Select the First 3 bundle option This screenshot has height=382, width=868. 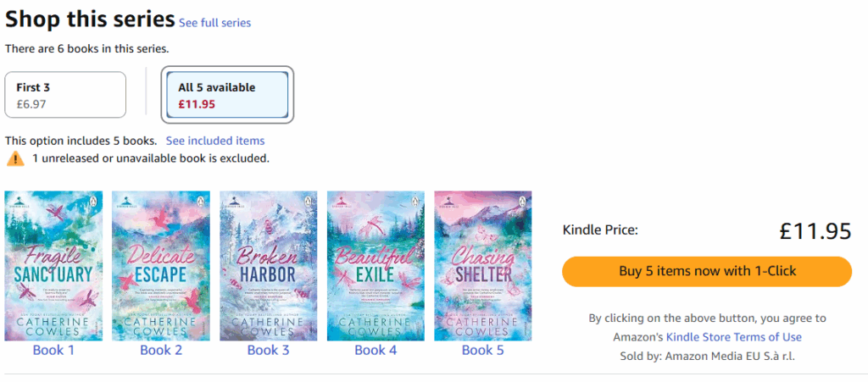[x=65, y=95]
